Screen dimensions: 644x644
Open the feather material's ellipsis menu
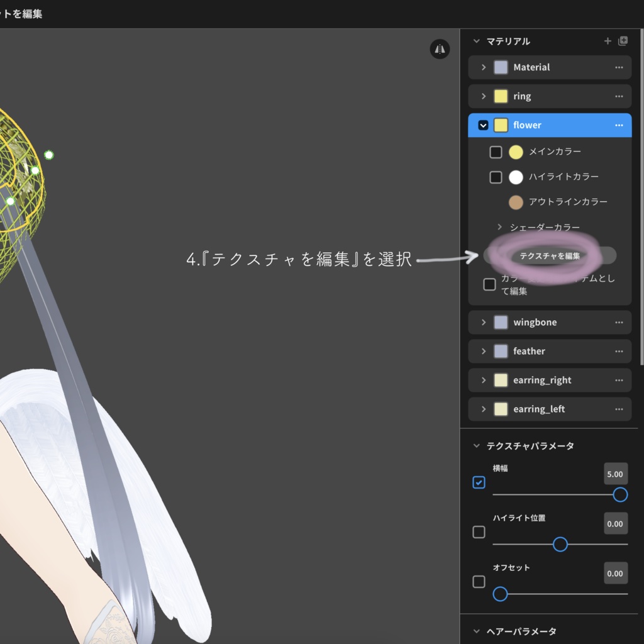(x=619, y=351)
